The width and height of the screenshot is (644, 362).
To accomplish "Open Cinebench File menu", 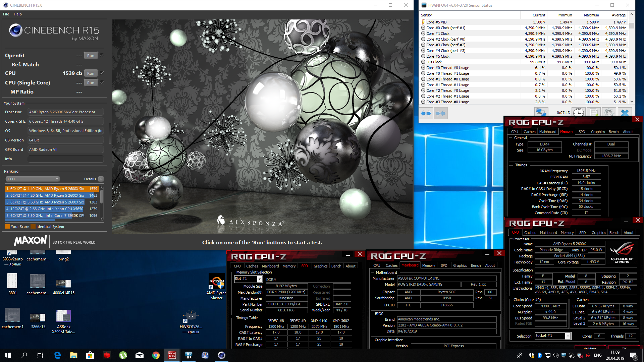I will click(6, 14).
